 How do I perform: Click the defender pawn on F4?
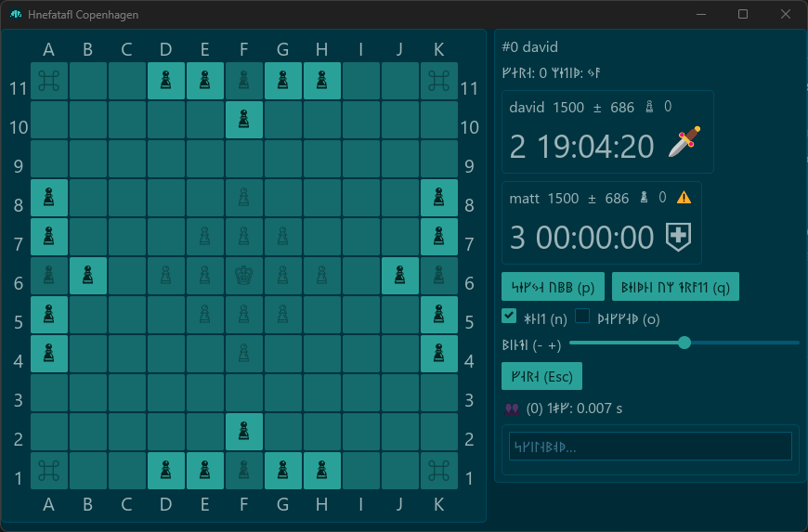click(243, 354)
